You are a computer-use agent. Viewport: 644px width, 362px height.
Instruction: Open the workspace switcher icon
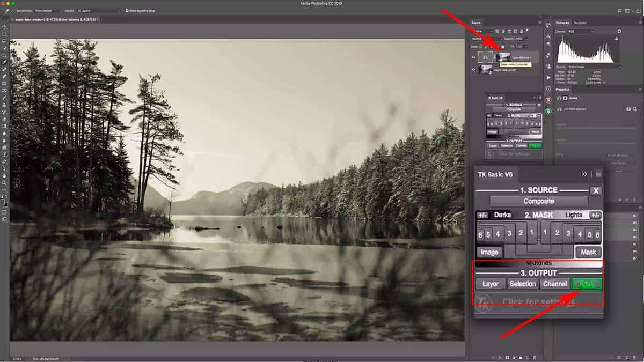[627, 11]
